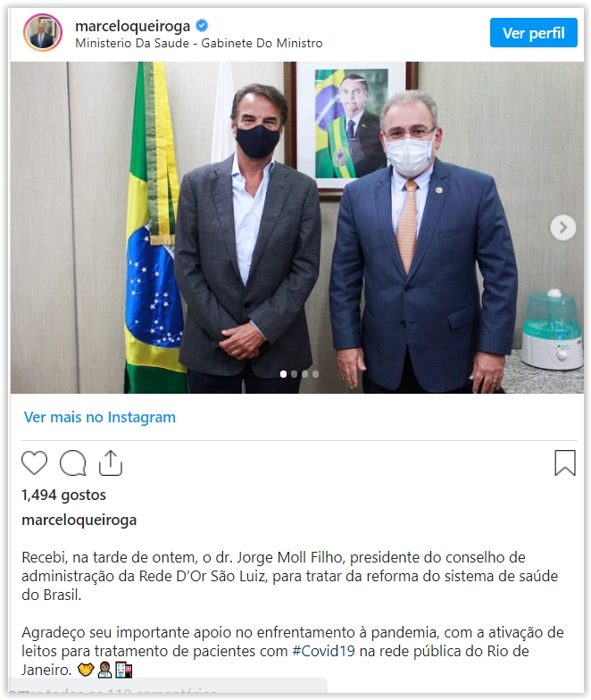This screenshot has width=591, height=700.
Task: Open comments via speech bubble icon
Action: pyautogui.click(x=73, y=462)
